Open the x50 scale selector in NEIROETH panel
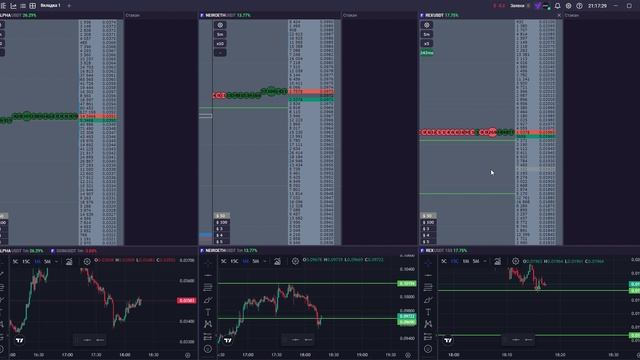The width and height of the screenshot is (640, 360). click(x=220, y=44)
